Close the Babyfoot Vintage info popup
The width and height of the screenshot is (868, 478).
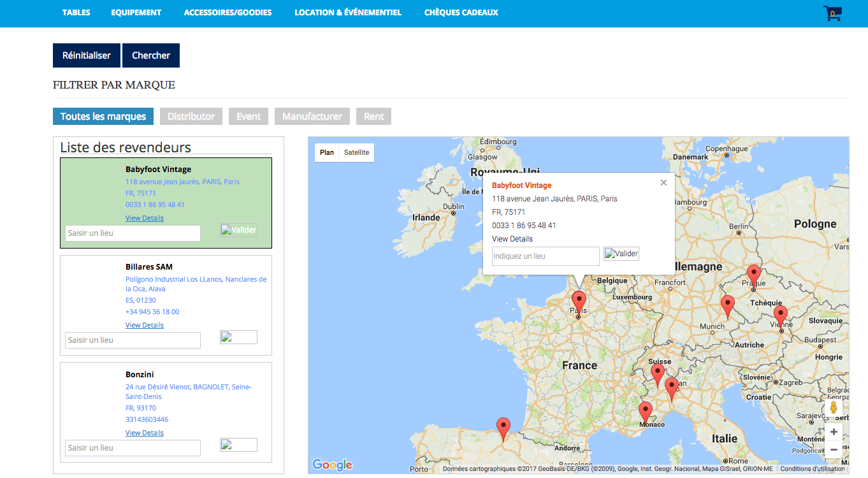click(663, 183)
